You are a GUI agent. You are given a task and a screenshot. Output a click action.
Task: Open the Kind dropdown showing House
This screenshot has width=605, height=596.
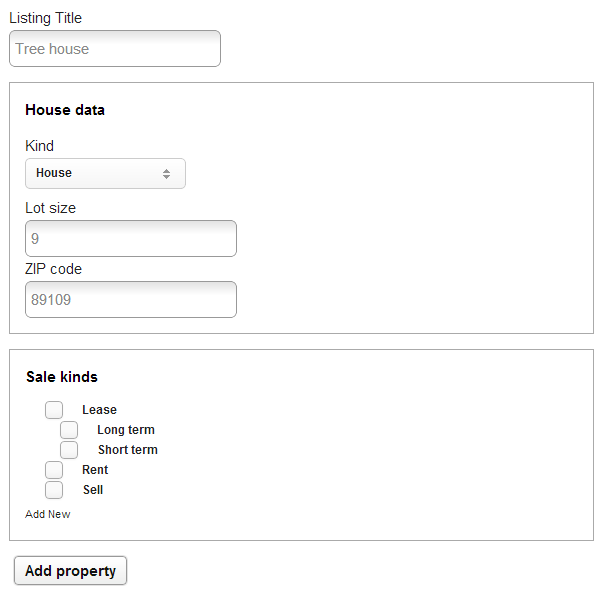pos(105,173)
